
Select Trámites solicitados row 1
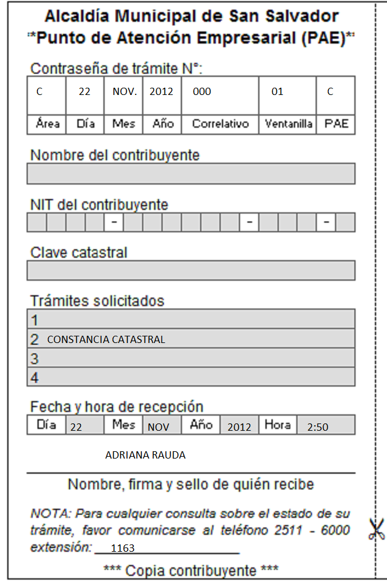191,319
